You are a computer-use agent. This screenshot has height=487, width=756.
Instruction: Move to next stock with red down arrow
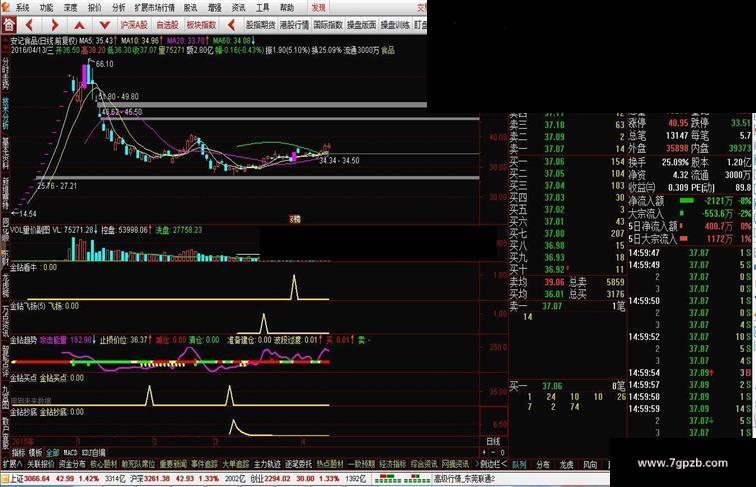pos(105,25)
